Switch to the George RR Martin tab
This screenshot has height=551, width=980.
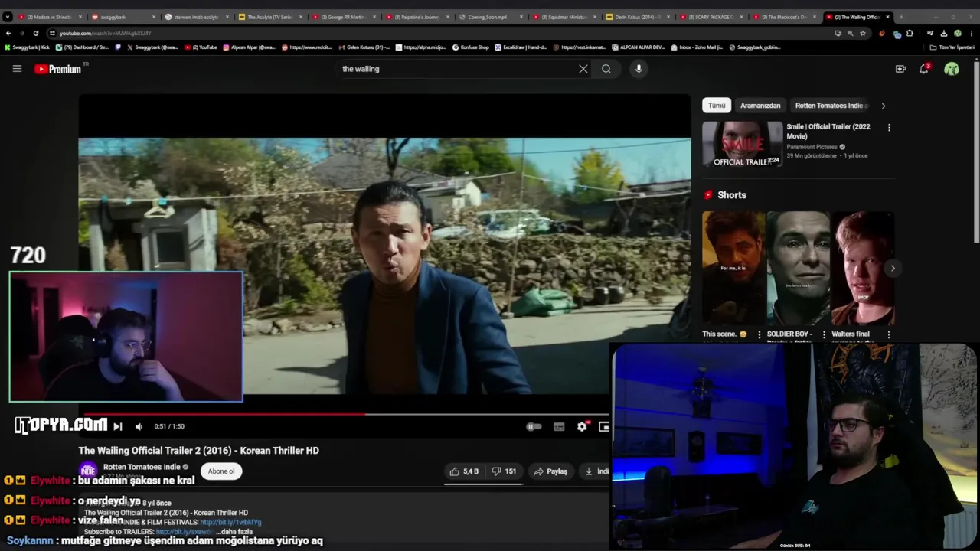coord(345,17)
